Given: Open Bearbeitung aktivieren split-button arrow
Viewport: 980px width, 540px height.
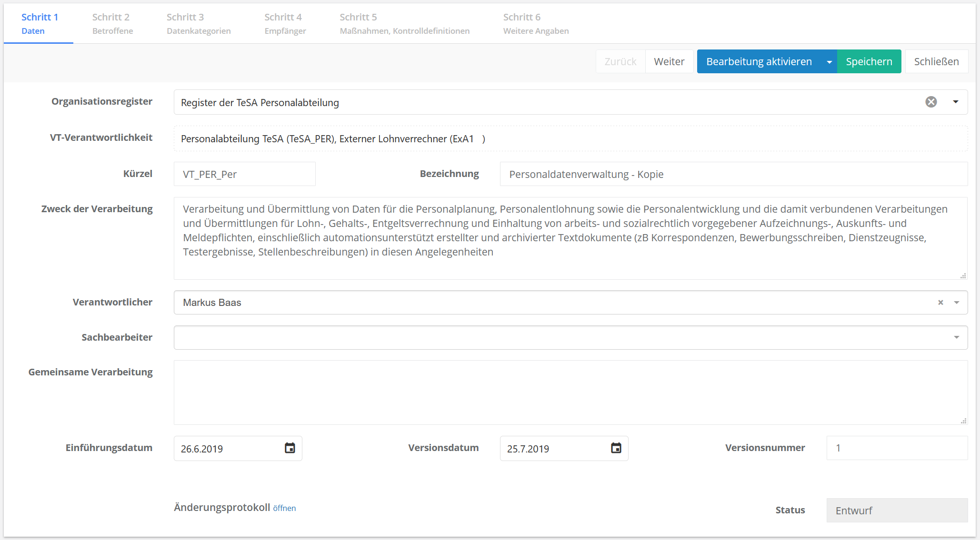Looking at the screenshot, I should click(829, 62).
